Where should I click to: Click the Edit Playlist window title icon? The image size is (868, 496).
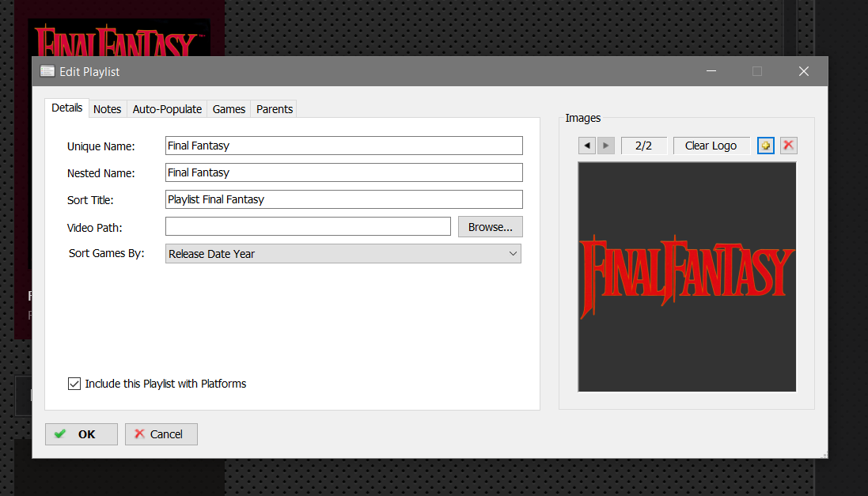tap(47, 71)
